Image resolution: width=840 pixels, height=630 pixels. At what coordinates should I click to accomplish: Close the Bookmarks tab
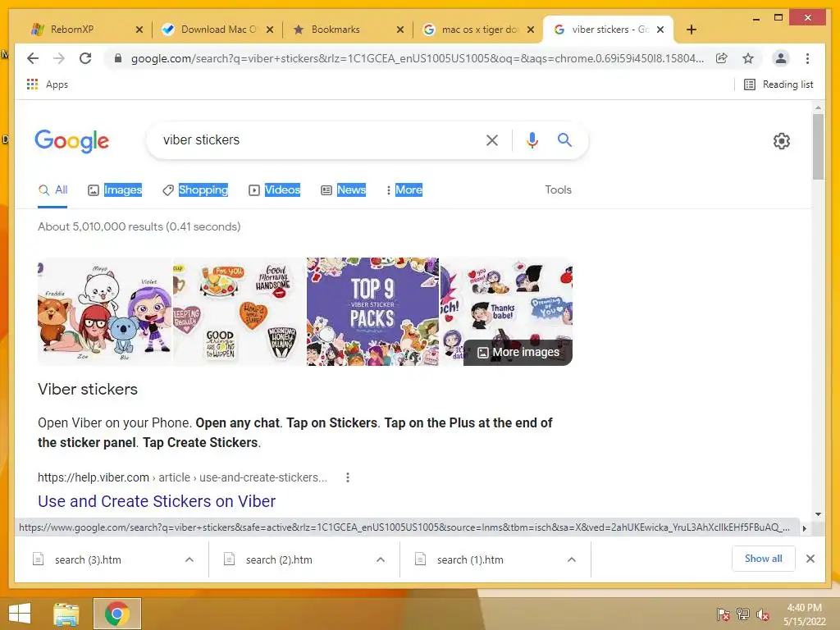400,30
